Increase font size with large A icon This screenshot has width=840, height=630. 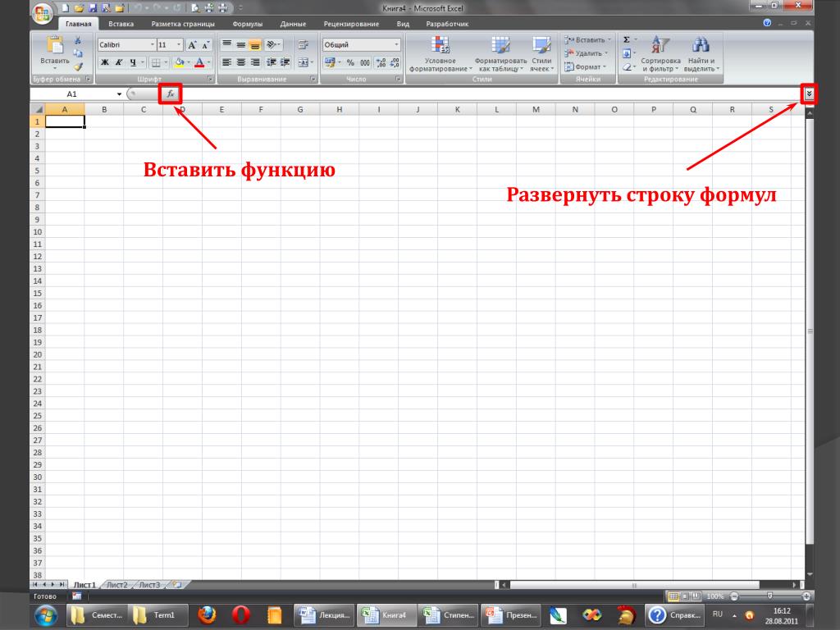[192, 45]
